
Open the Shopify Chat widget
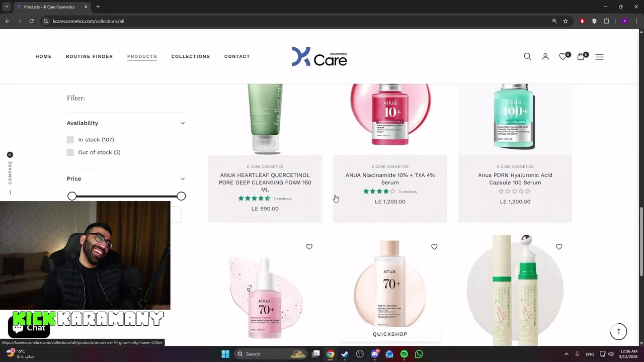click(29, 328)
